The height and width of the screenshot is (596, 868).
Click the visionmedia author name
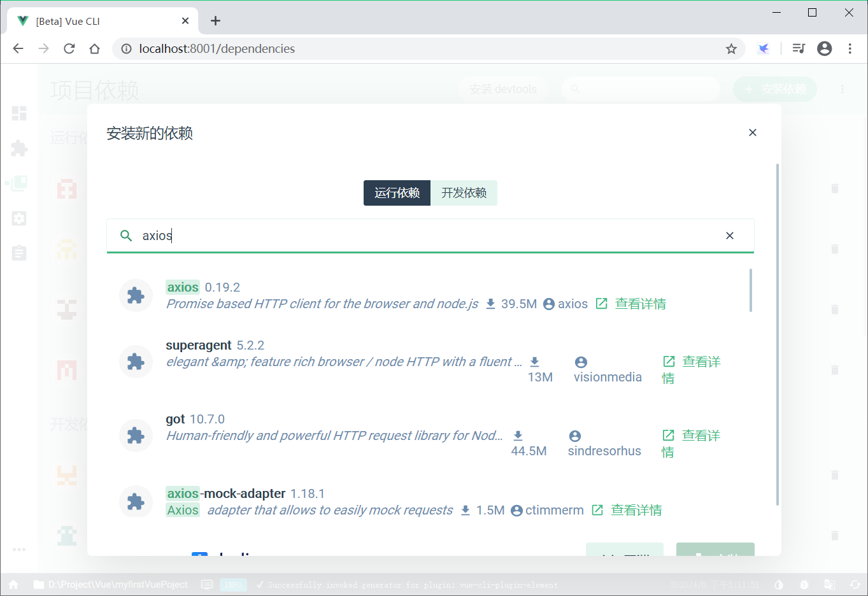tap(608, 377)
